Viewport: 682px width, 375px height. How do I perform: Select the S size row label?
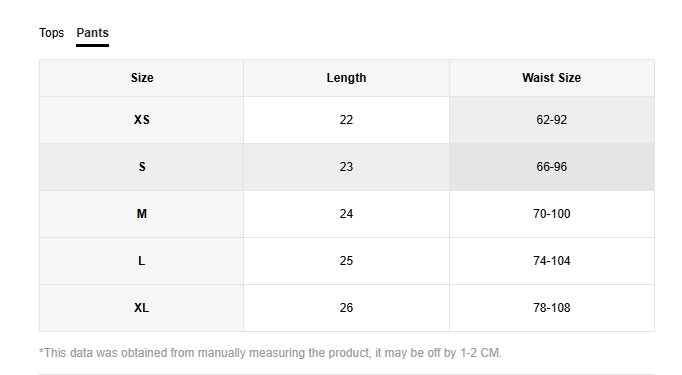tap(142, 167)
